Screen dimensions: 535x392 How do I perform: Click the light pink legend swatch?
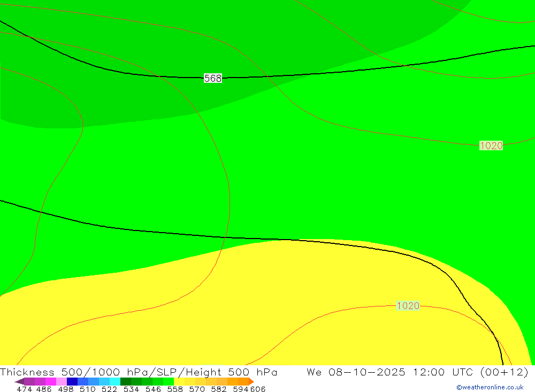pyautogui.click(x=62, y=381)
